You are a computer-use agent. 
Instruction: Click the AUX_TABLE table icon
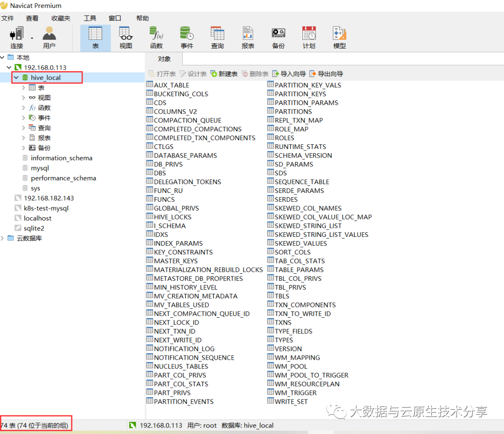tap(149, 84)
